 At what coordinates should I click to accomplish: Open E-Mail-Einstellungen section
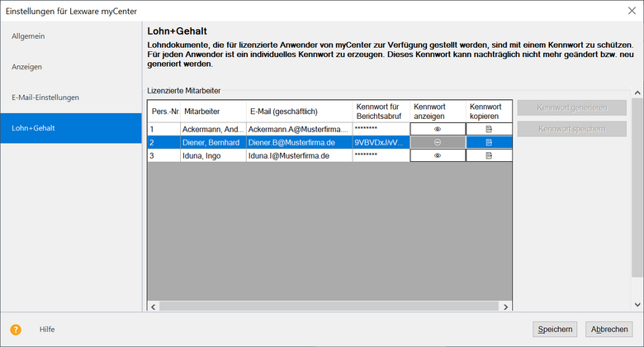point(45,97)
